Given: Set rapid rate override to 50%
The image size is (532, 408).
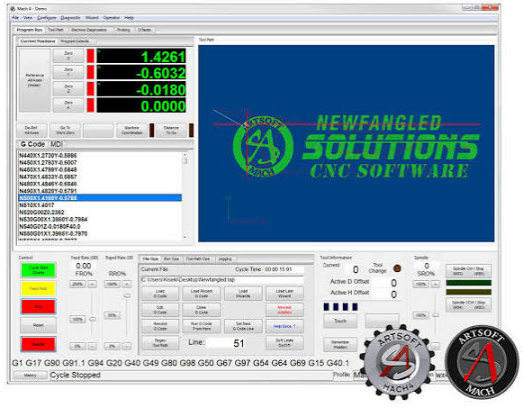Looking at the screenshot, I should coord(112,315).
